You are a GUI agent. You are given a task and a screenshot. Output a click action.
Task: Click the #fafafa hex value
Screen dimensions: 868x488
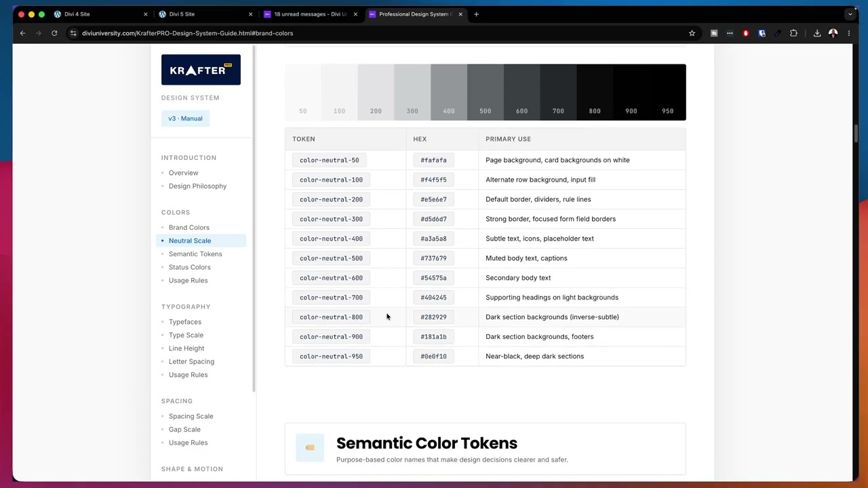(x=433, y=160)
